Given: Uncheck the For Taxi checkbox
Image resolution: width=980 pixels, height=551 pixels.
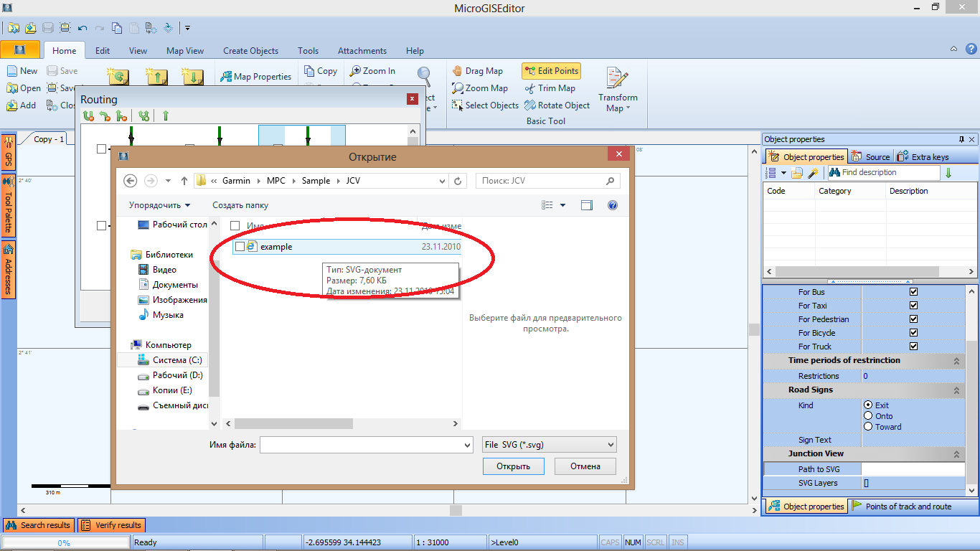Looking at the screenshot, I should [x=913, y=306].
